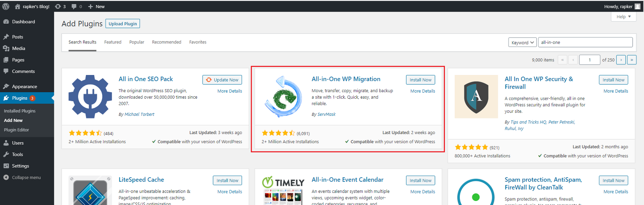Switch to Featured plugins tab
This screenshot has height=205, width=644.
[113, 42]
